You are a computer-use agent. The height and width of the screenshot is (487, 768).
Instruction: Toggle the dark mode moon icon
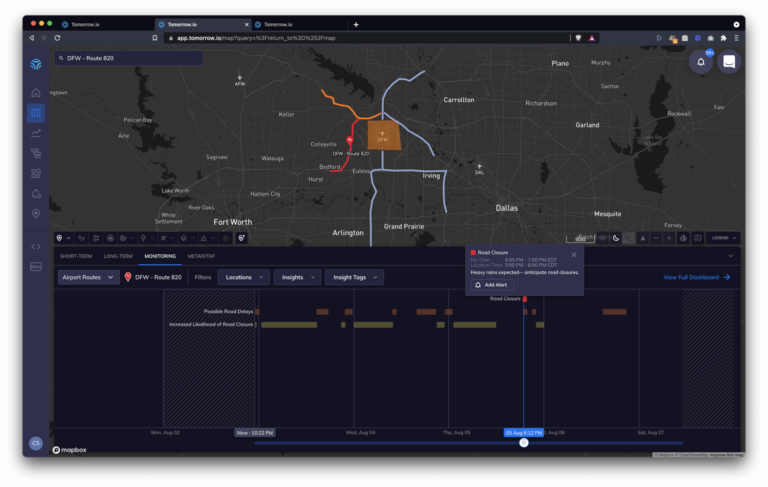[x=616, y=238]
